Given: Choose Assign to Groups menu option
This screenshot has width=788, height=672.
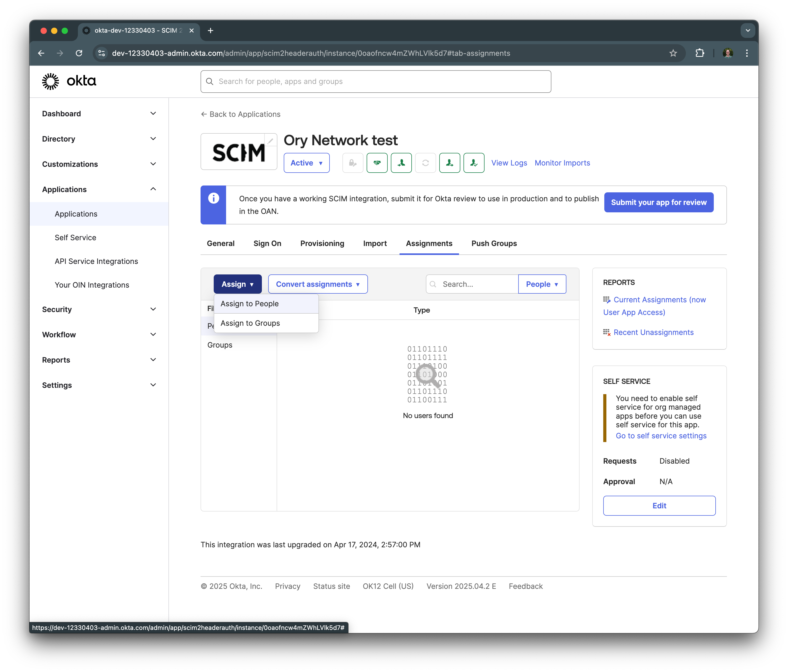Looking at the screenshot, I should tap(250, 323).
